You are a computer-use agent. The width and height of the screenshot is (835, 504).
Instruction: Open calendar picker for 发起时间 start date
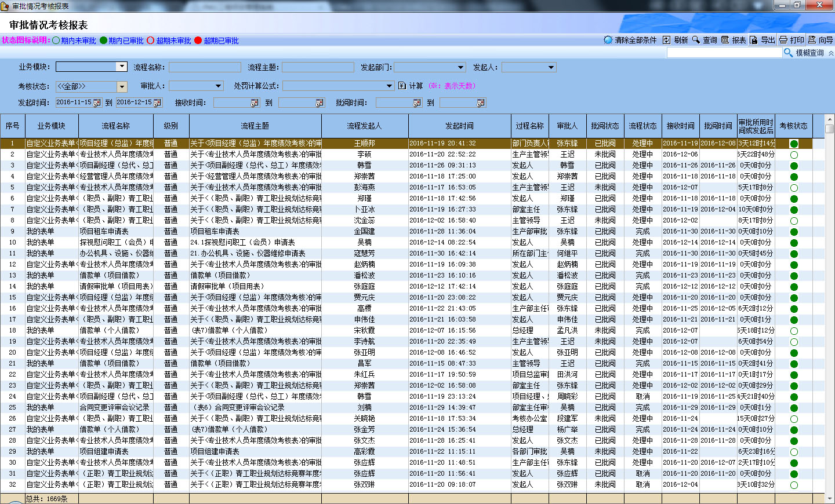click(97, 103)
